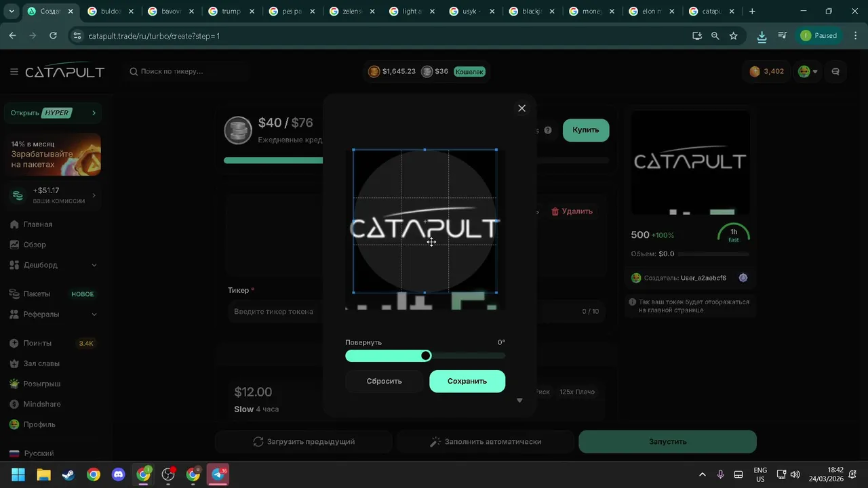Open Поинты in the sidebar

click(x=37, y=344)
